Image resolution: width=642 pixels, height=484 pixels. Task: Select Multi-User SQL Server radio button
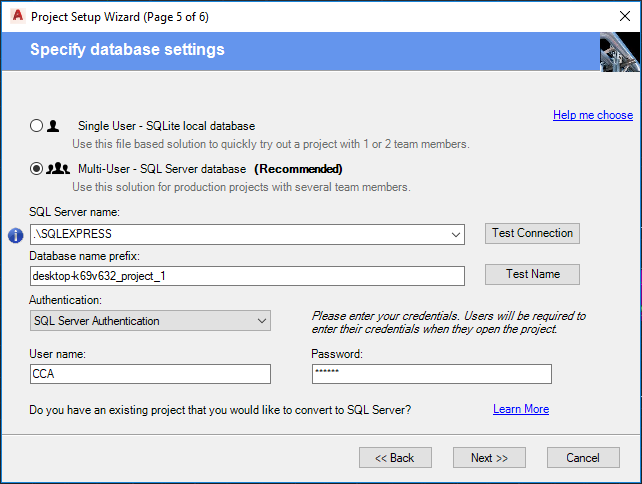pos(37,169)
